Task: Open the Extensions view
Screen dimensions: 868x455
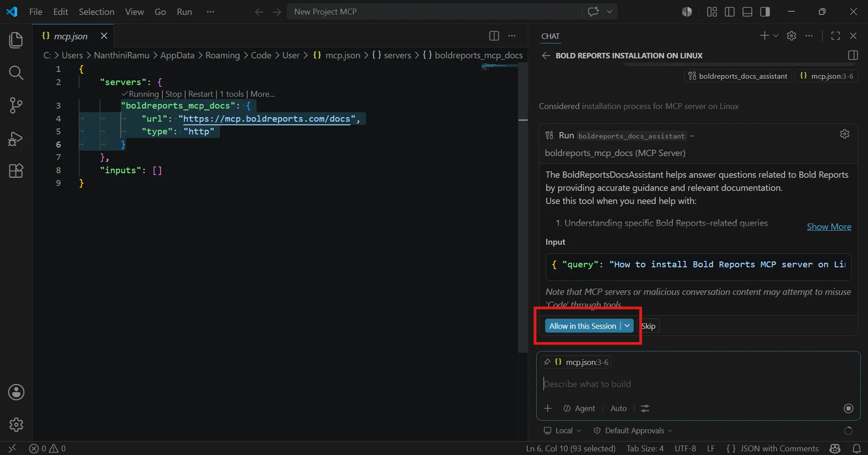Action: click(16, 171)
